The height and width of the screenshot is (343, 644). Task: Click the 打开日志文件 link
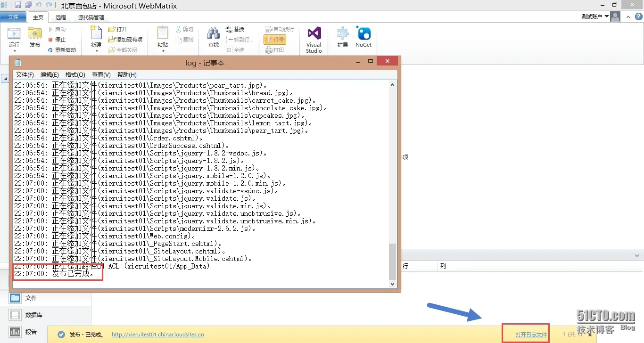531,335
